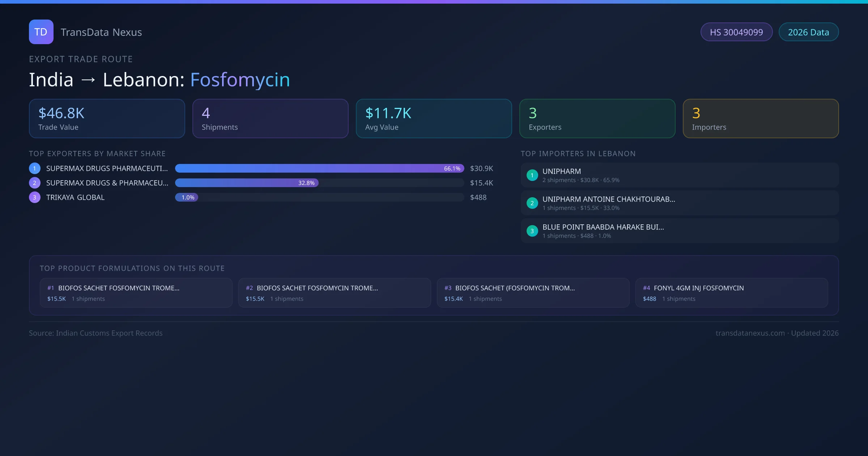Image resolution: width=868 pixels, height=456 pixels.
Task: Open the $11.7K Avg Value card
Action: tap(434, 119)
